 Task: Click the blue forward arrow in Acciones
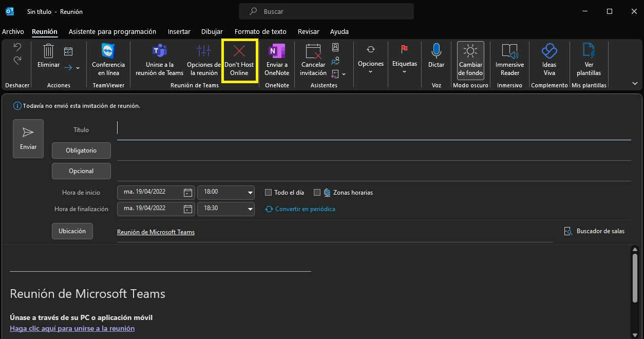click(68, 67)
